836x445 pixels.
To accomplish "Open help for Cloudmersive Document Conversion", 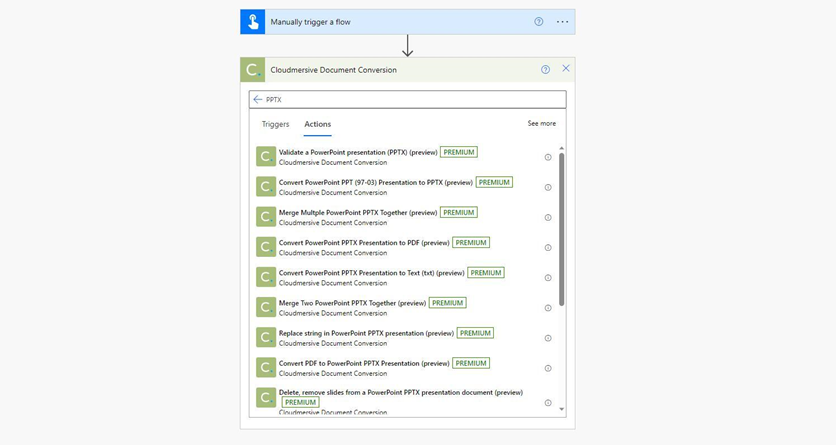I will click(545, 70).
